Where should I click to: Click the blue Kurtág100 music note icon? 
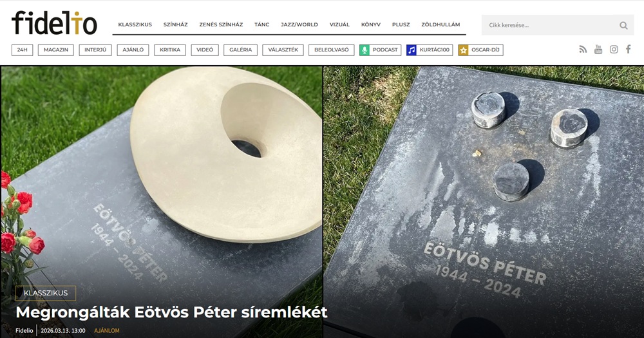click(411, 50)
